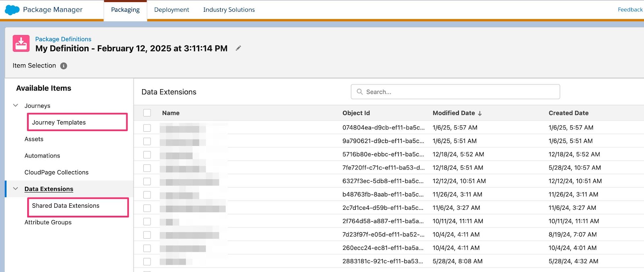Select Shared Data Extensions item
This screenshot has height=272, width=644.
pyautogui.click(x=66, y=206)
